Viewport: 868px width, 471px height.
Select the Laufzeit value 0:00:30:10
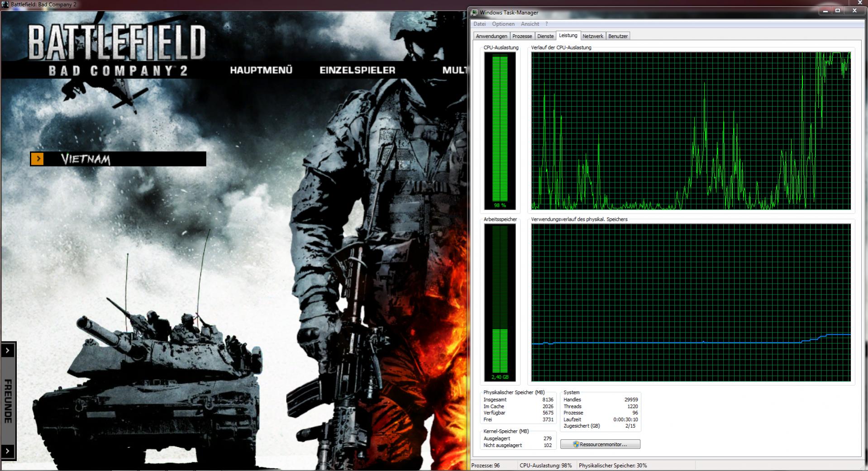(625, 419)
